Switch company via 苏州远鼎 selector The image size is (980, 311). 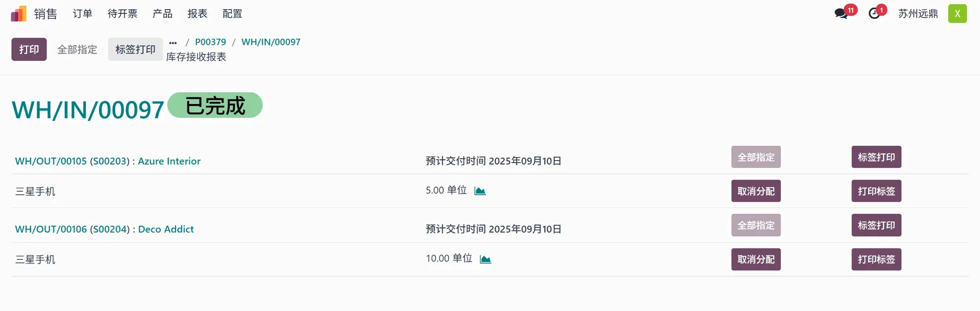click(918, 14)
